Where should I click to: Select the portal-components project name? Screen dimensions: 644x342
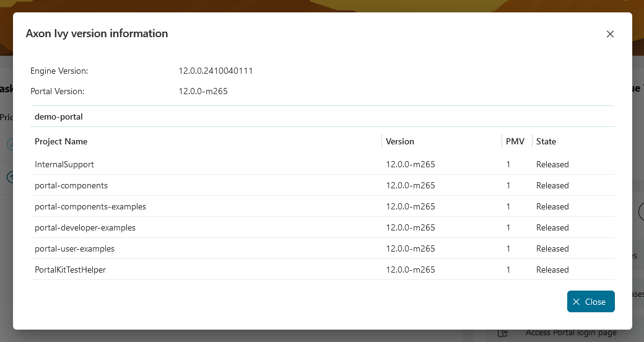coord(71,185)
